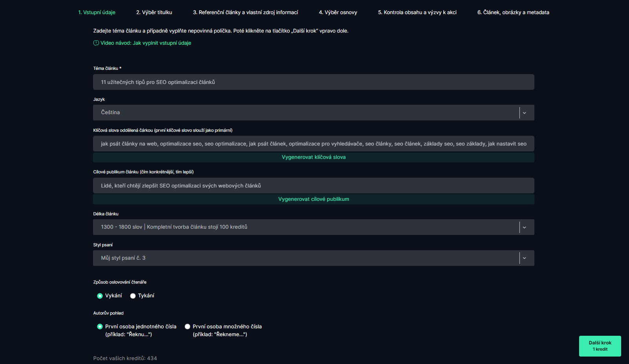Click into the Klíčová slova input field
This screenshot has width=629, height=364.
point(314,144)
